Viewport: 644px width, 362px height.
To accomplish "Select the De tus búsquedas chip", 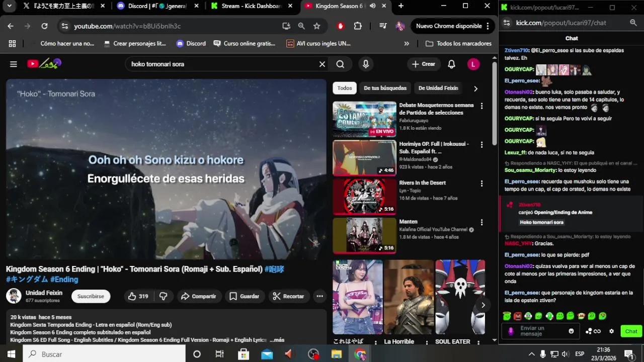I will 385,88.
